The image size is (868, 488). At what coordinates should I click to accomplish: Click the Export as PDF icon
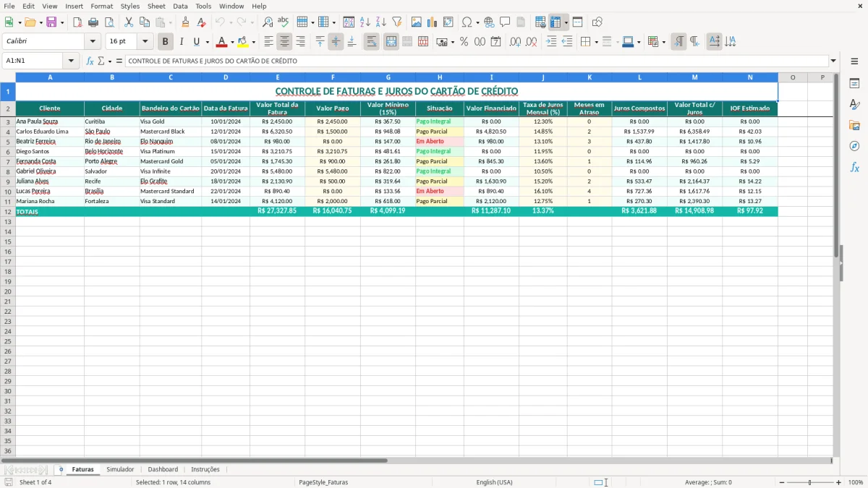[77, 22]
